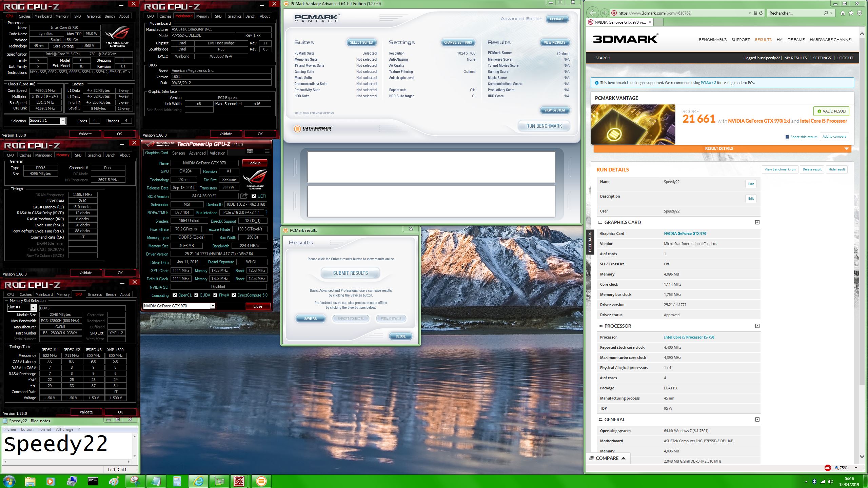Viewport: 868px width, 488px height.
Task: Toggle the CUDA checkbox in GPU-Z
Action: (x=196, y=295)
